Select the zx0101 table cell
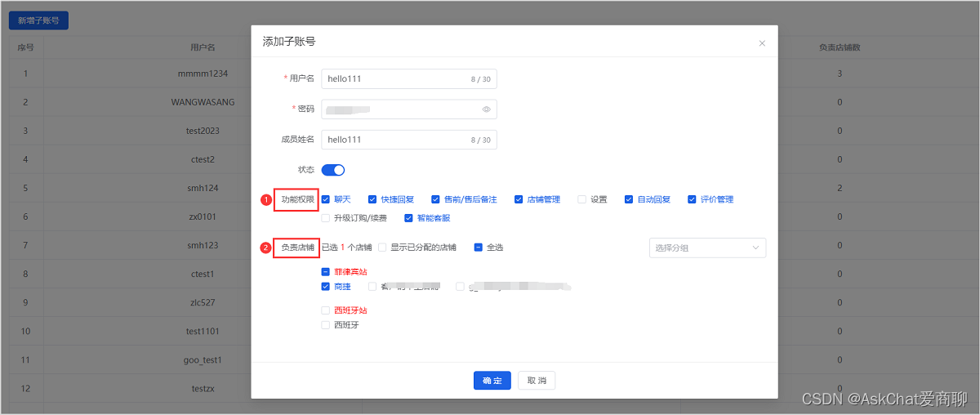The image size is (980, 415). [x=203, y=216]
